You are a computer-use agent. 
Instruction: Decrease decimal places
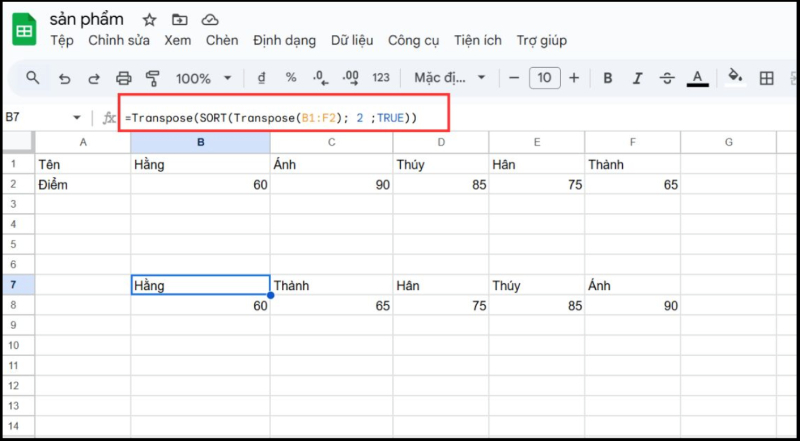click(320, 78)
